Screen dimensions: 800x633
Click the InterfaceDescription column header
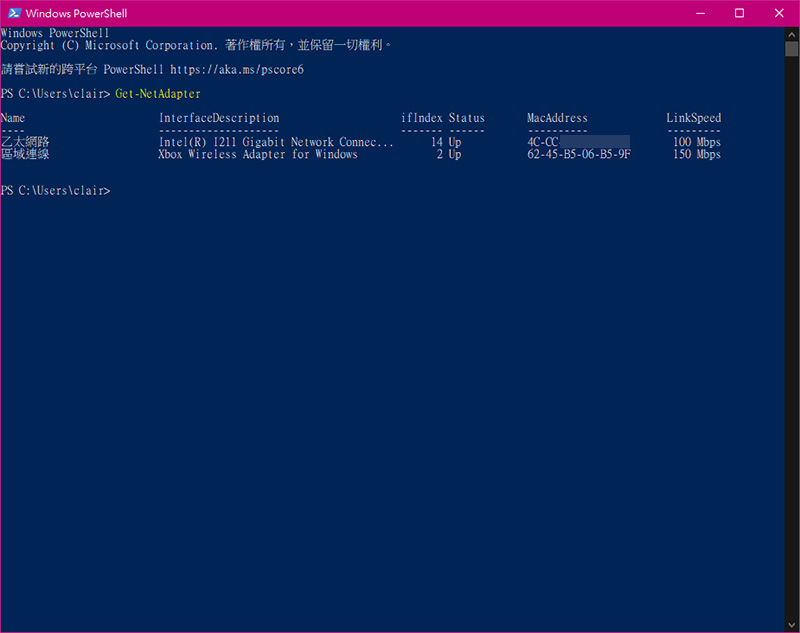pyautogui.click(x=219, y=118)
